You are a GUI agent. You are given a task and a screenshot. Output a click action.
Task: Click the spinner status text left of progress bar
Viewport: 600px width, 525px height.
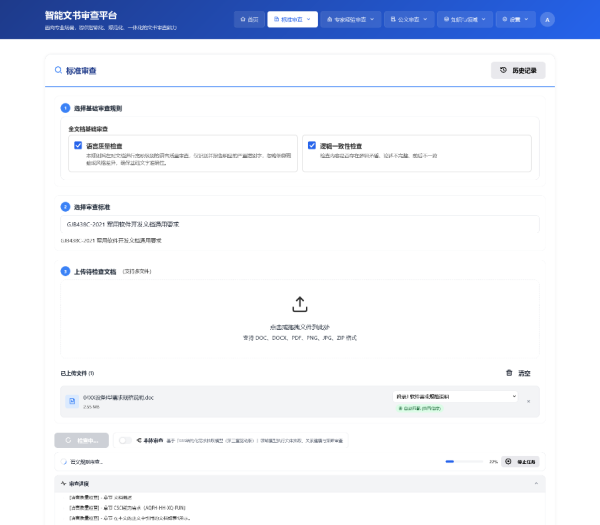86,462
